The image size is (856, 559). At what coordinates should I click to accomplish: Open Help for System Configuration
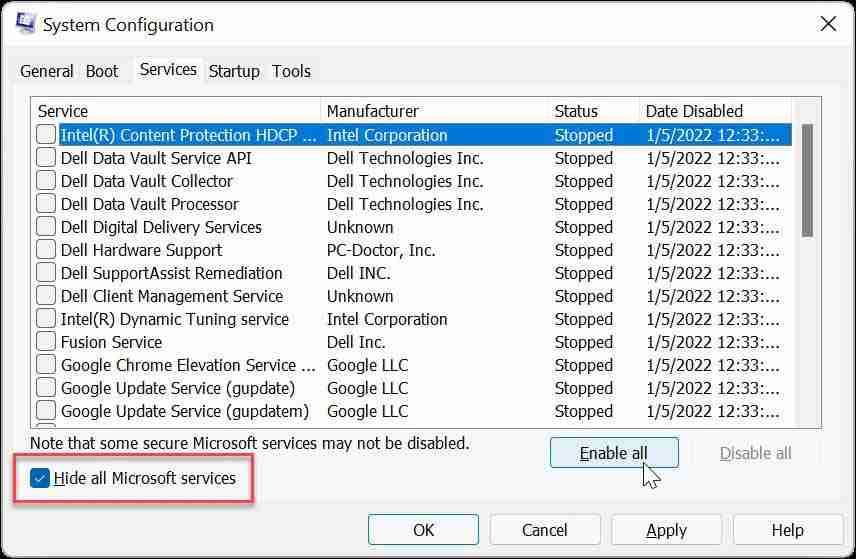click(788, 530)
